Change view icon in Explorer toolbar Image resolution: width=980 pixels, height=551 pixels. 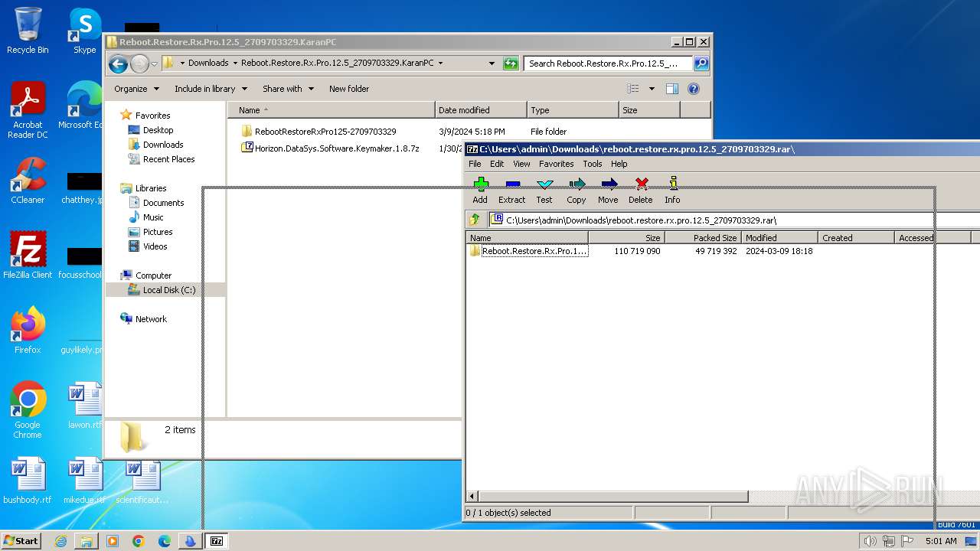pos(633,89)
